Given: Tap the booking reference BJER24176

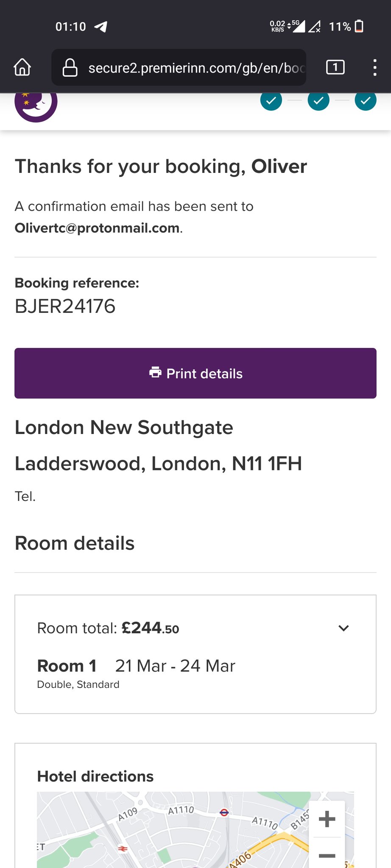Looking at the screenshot, I should click(65, 306).
